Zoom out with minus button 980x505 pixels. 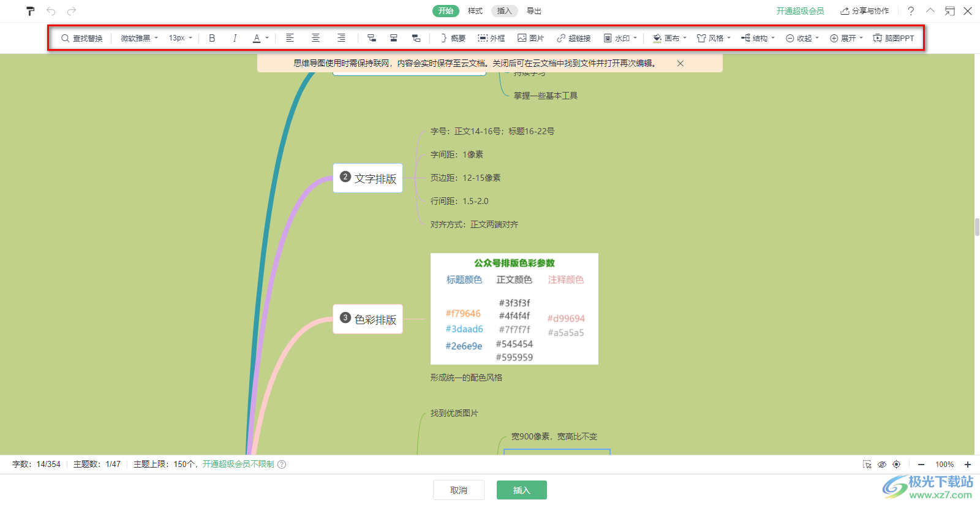click(x=921, y=465)
